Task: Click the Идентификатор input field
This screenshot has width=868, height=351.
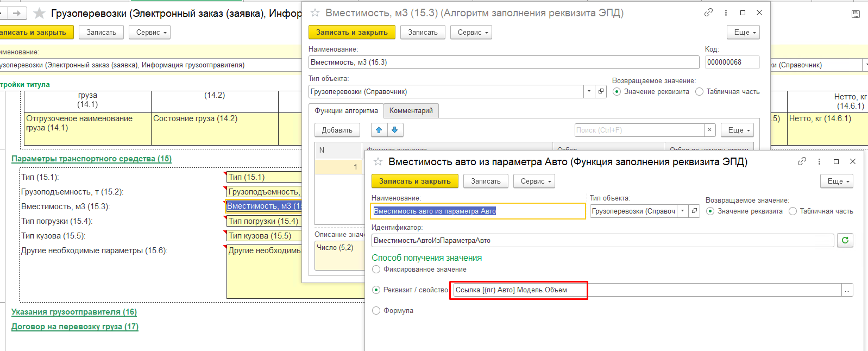Action: 603,240
